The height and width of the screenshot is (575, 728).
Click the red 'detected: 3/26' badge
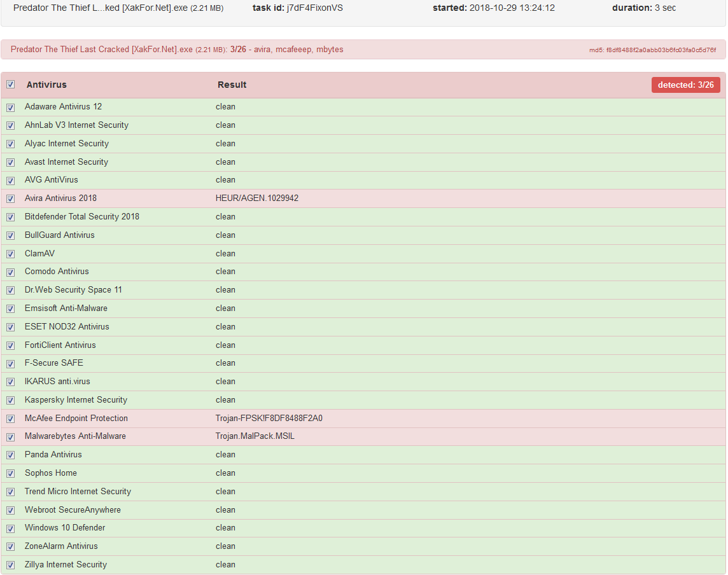(x=686, y=85)
